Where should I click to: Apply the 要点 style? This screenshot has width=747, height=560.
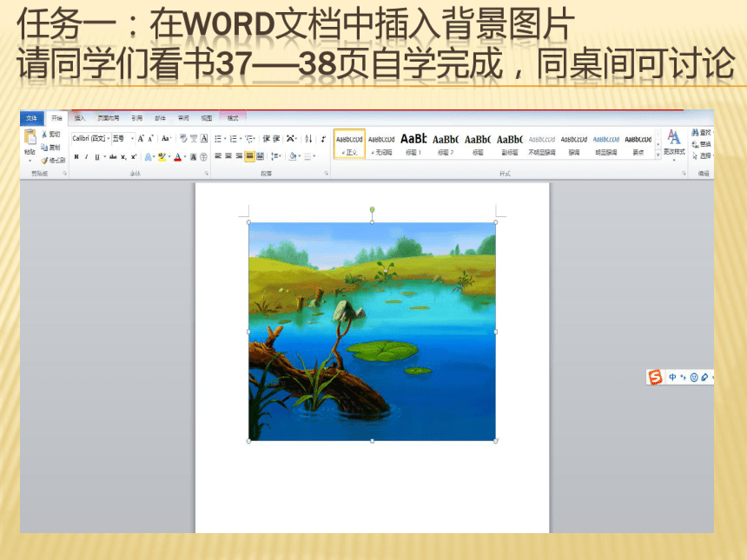click(638, 144)
